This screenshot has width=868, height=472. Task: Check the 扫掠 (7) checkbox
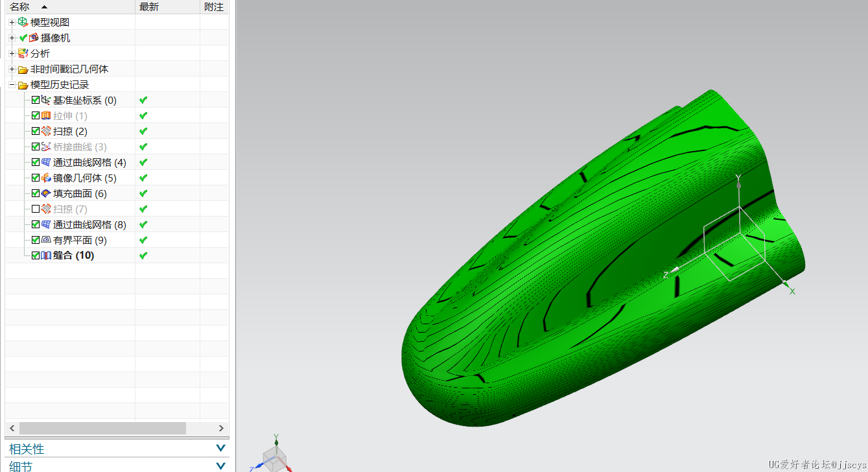pos(36,209)
